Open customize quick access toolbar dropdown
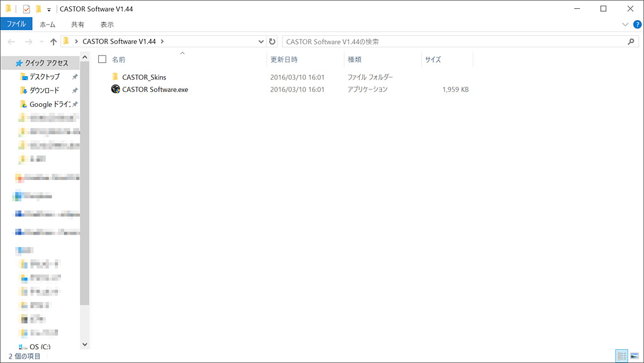The width and height of the screenshot is (644, 363). coord(49,9)
